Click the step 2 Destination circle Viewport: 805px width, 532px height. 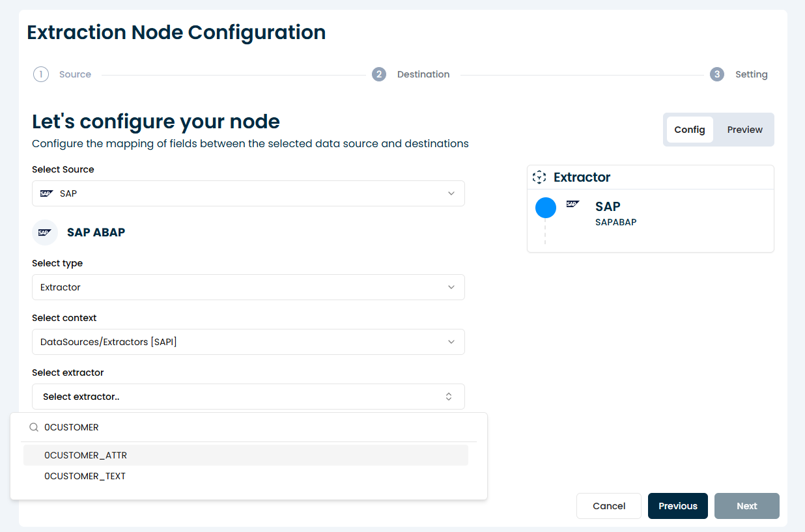379,74
